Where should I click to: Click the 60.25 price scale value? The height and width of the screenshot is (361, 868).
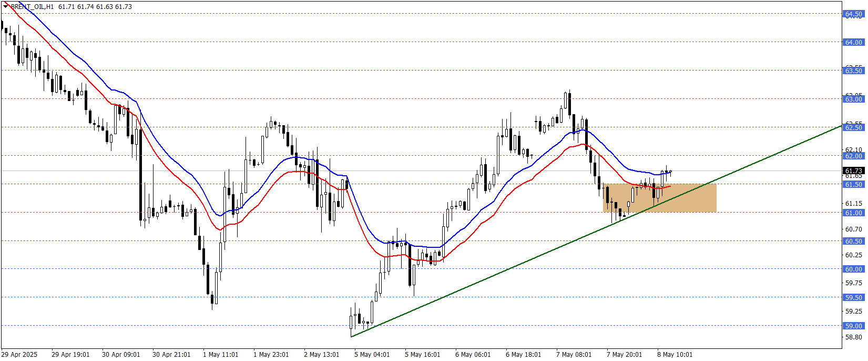pos(854,255)
